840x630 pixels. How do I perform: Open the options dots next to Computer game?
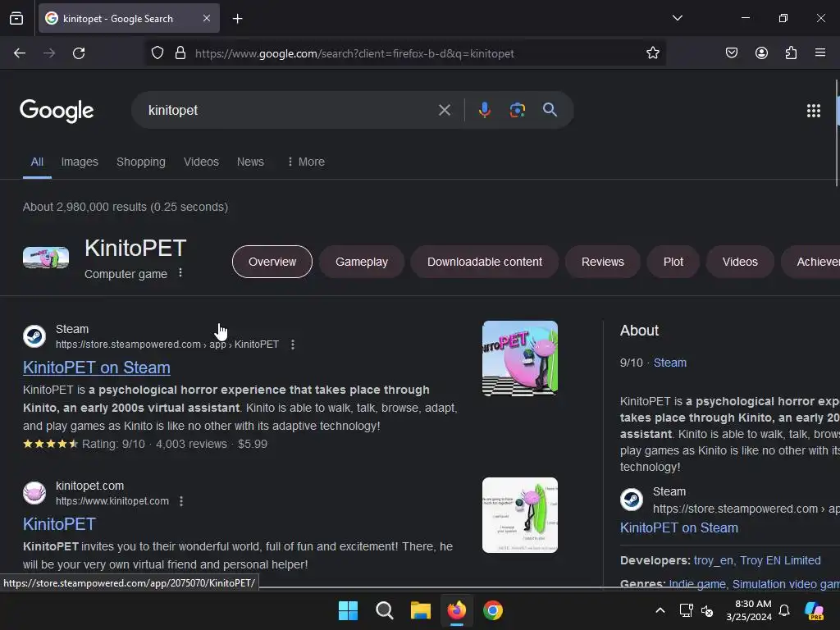point(180,272)
